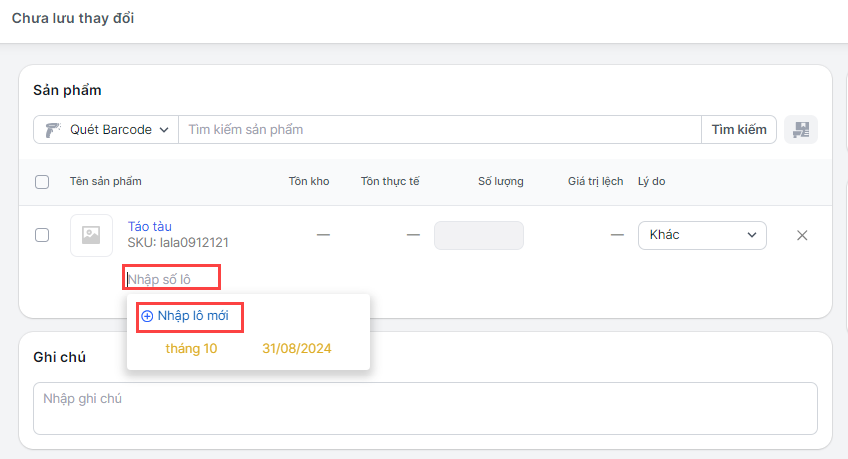Screen dimensions: 848x459
Task: Click the Nhập số lô input
Action: [x=171, y=279]
